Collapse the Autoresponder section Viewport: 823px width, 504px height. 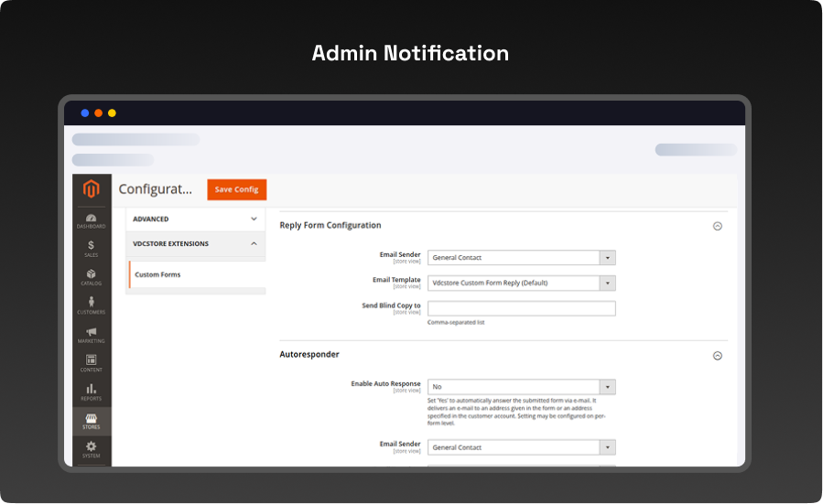[718, 356]
